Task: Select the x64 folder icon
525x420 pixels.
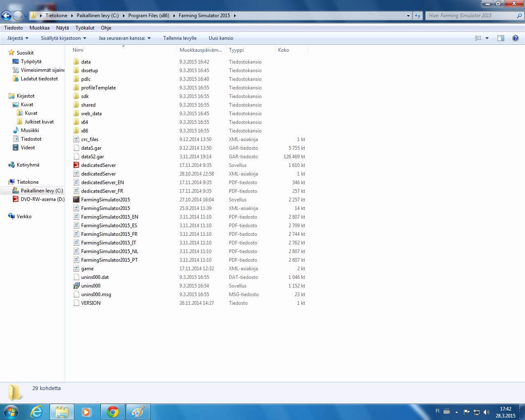Action: tap(76, 122)
